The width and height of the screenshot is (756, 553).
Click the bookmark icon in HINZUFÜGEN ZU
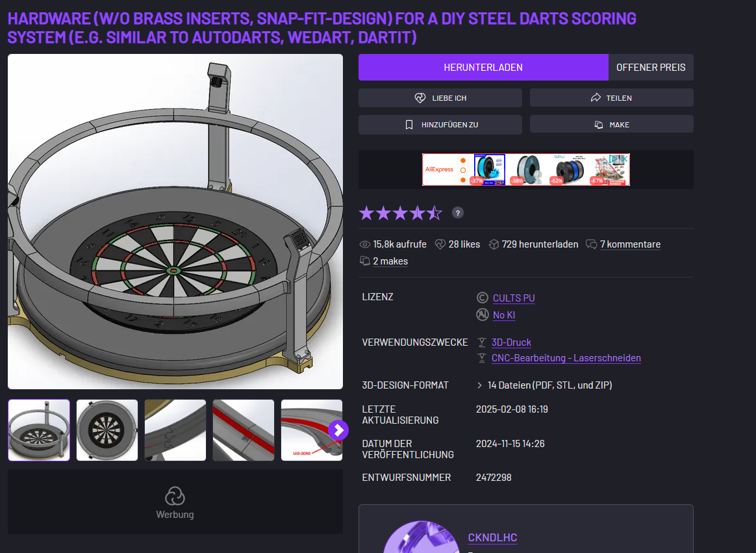[409, 125]
